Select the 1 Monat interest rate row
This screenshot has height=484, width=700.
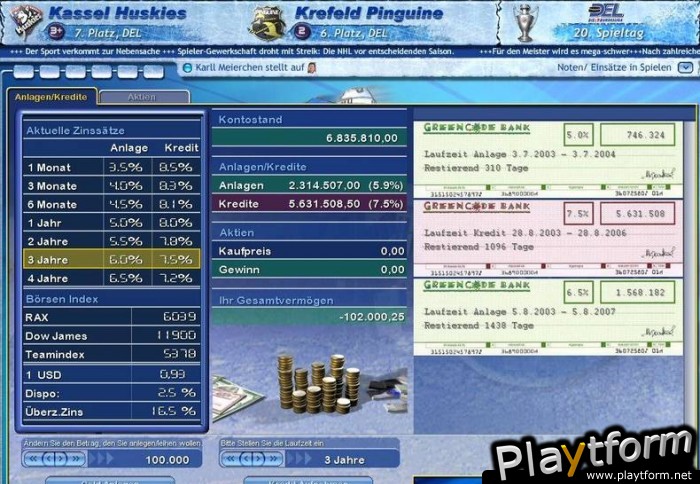coord(112,167)
